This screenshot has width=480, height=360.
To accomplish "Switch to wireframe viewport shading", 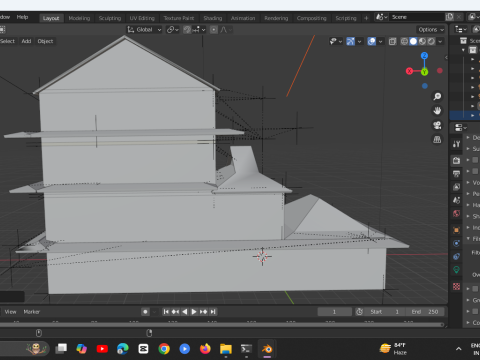I will point(404,41).
